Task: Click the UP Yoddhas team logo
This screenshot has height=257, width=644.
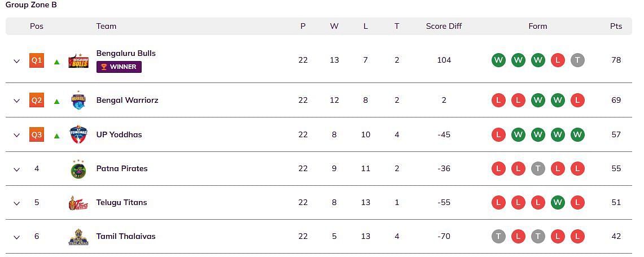Action: (78, 134)
